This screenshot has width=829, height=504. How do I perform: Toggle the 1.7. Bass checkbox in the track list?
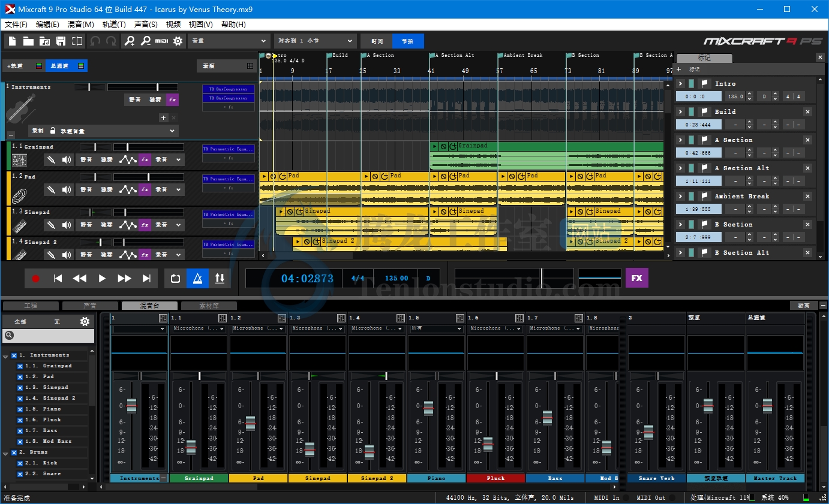pyautogui.click(x=20, y=431)
